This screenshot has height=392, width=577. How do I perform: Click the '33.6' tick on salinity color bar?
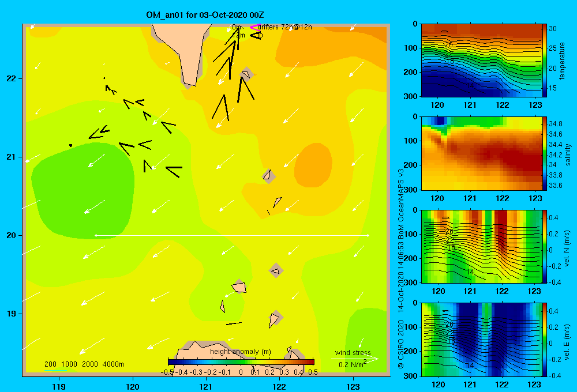(556, 186)
